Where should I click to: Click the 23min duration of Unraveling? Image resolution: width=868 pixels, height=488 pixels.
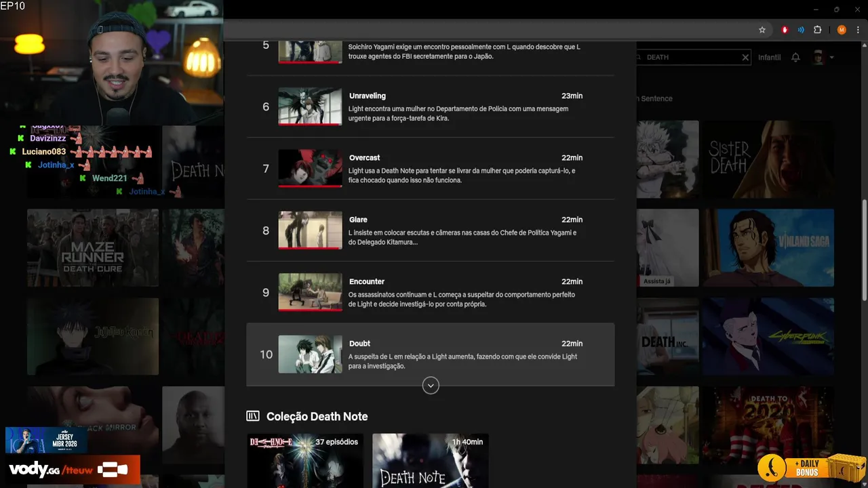[x=572, y=96]
